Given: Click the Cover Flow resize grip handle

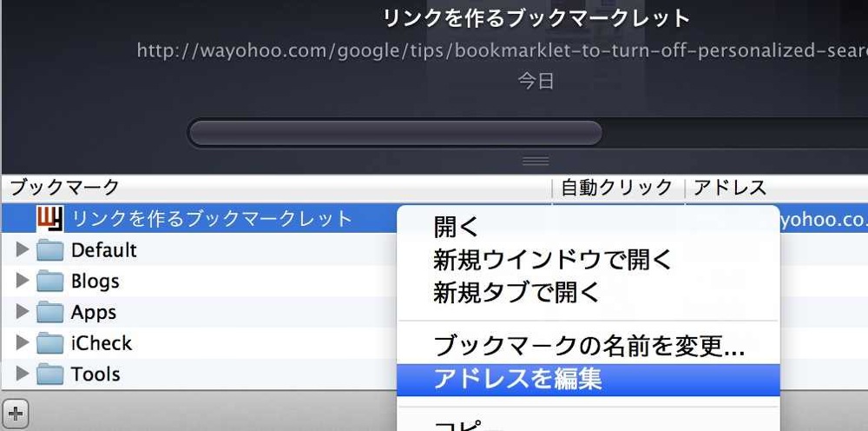Looking at the screenshot, I should [536, 162].
